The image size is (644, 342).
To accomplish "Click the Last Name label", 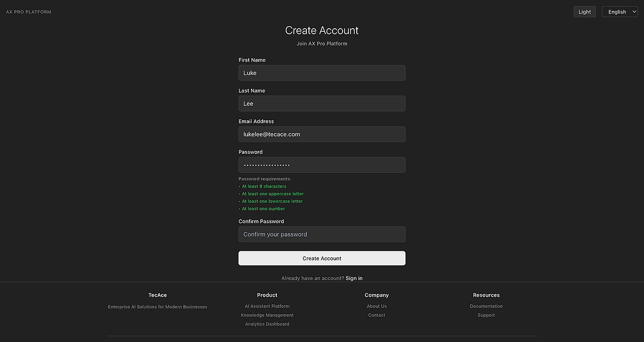I will point(252,91).
